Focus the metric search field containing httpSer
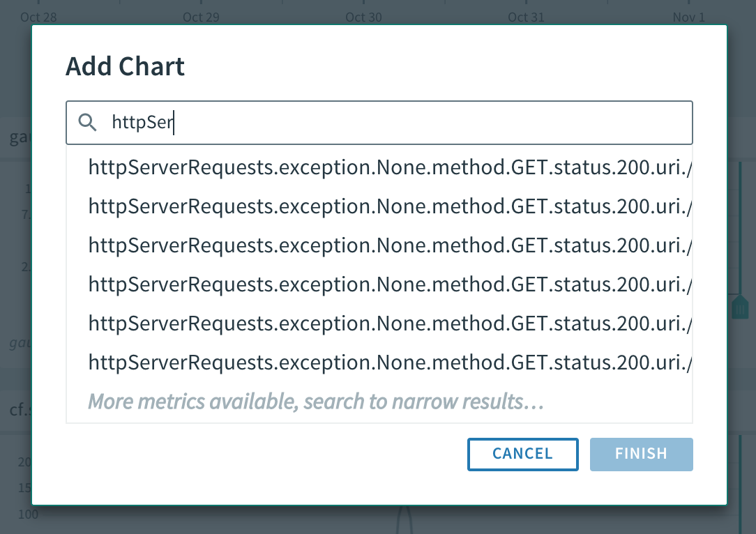Screen dimensions: 756x534 coord(391,123)
